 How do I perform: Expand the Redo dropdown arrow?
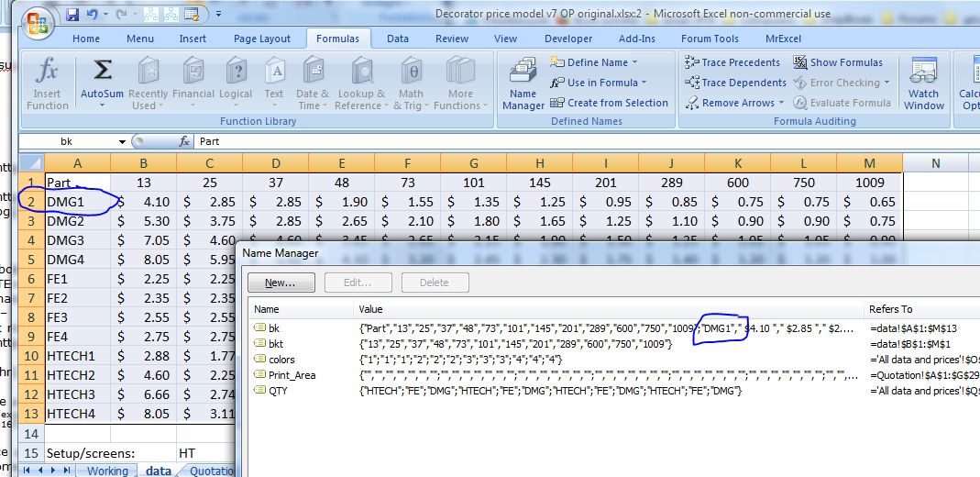[x=135, y=14]
